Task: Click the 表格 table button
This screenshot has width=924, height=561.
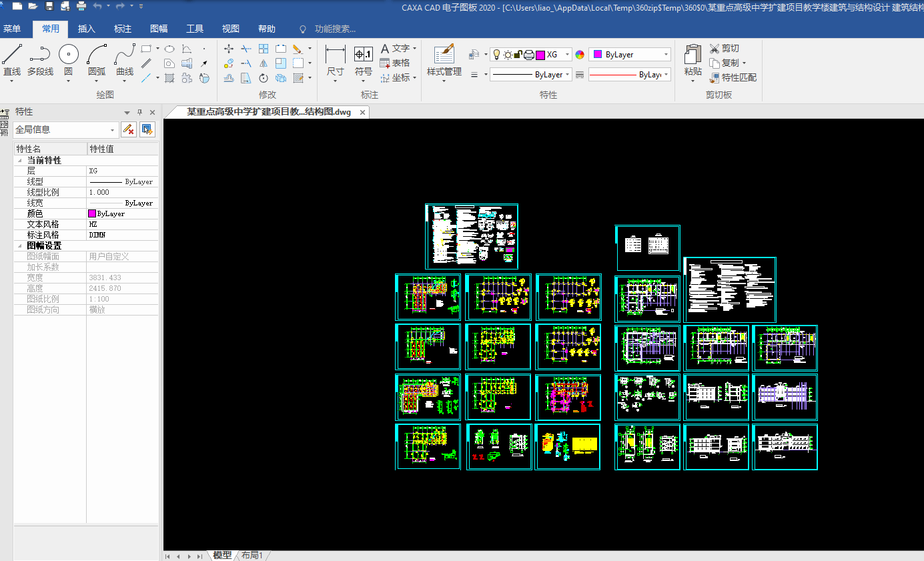Action: [x=395, y=63]
